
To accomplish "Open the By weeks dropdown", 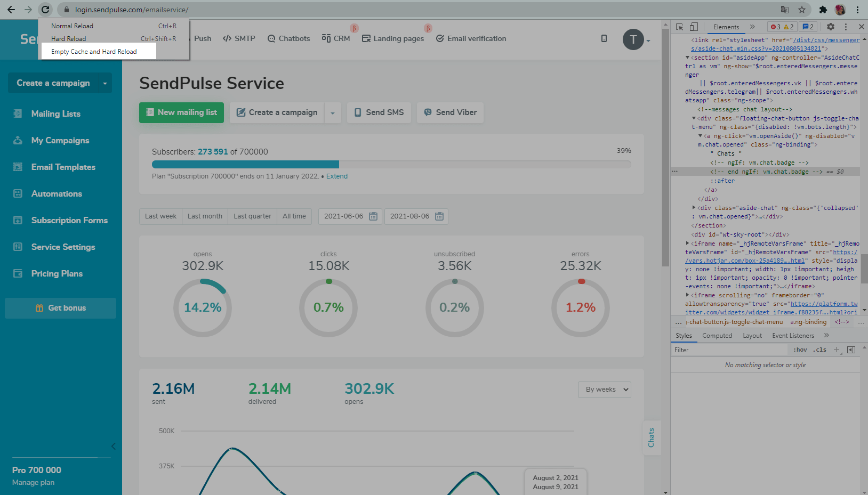I will 604,389.
